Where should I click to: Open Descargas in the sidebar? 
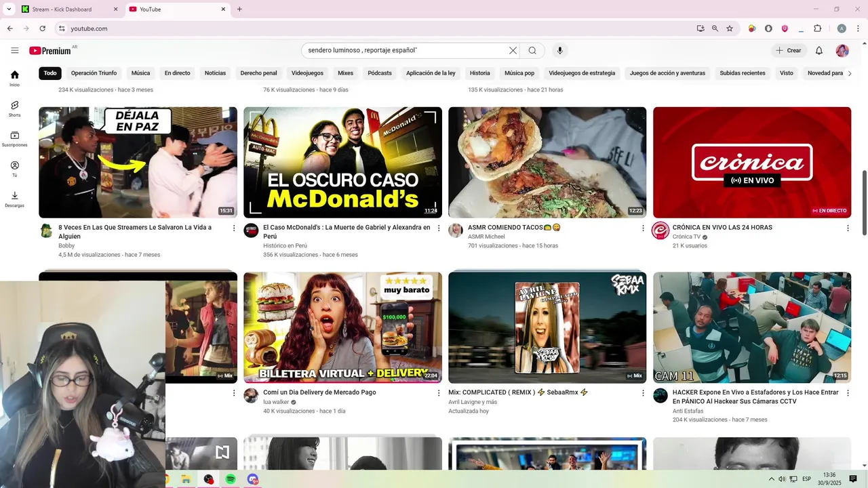[x=14, y=199]
